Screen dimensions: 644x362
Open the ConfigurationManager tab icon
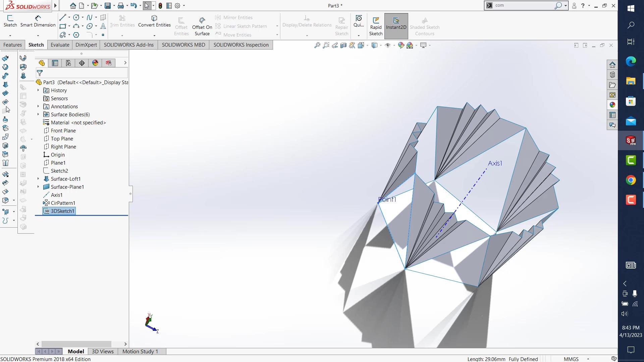(68, 63)
